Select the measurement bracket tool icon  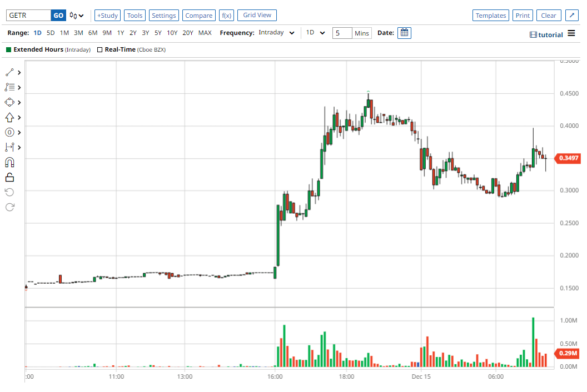pyautogui.click(x=10, y=147)
